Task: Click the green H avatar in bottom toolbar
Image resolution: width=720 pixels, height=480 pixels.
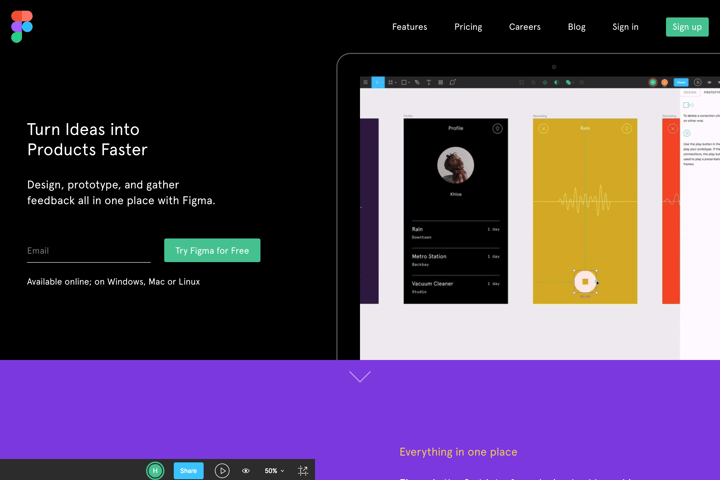Action: (x=155, y=470)
